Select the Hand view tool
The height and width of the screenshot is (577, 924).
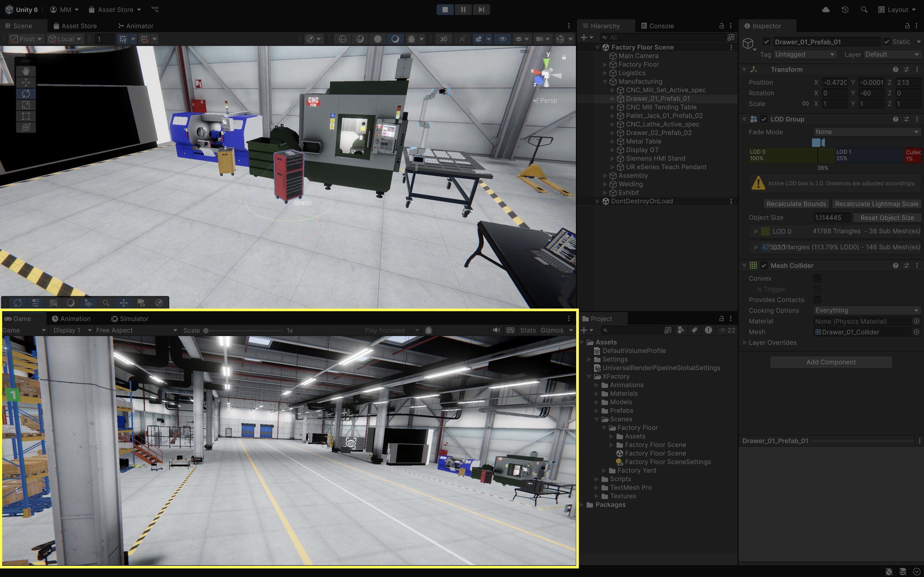coord(26,71)
